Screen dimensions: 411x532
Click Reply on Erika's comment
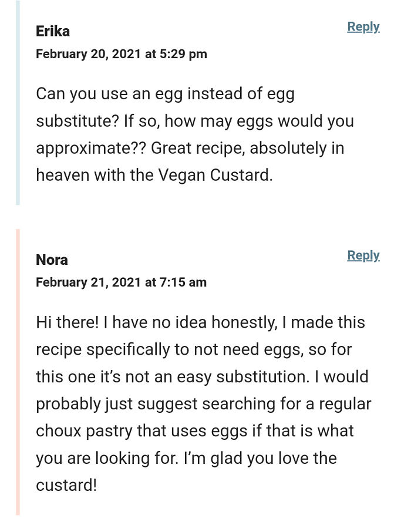pyautogui.click(x=363, y=27)
